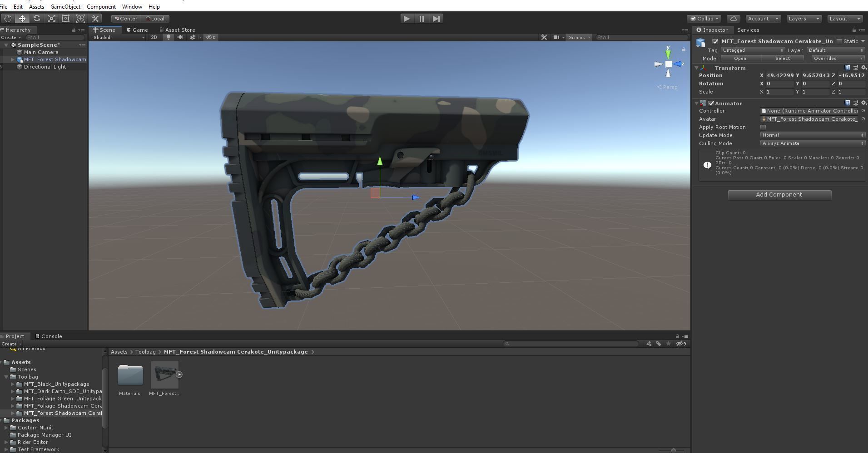This screenshot has height=453, width=868.
Task: Filter favorites star in Project panel
Action: [x=669, y=344]
